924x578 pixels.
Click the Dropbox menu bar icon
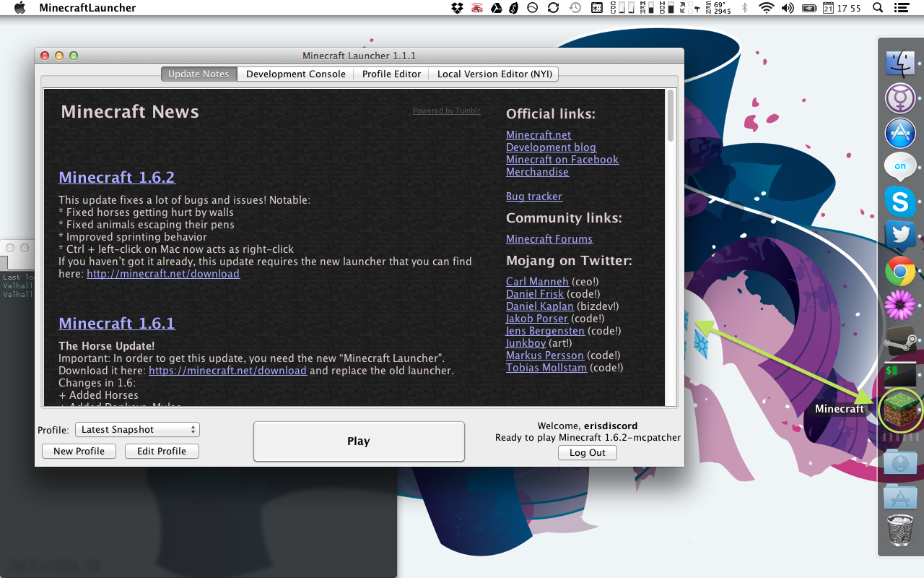tap(457, 8)
